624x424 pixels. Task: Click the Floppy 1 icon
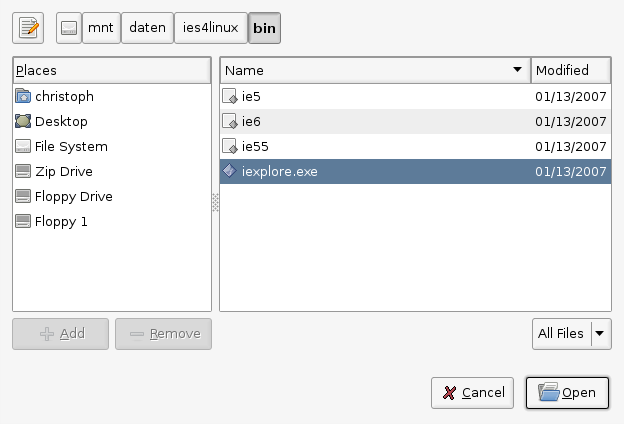tap(23, 221)
